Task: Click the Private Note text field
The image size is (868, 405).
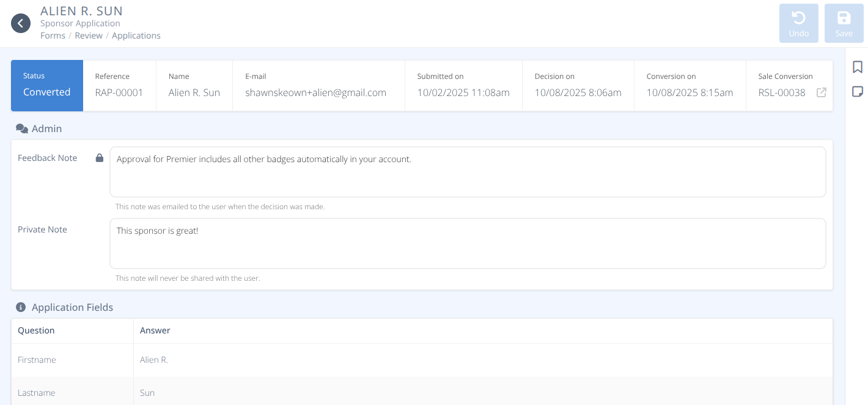Action: [x=468, y=243]
